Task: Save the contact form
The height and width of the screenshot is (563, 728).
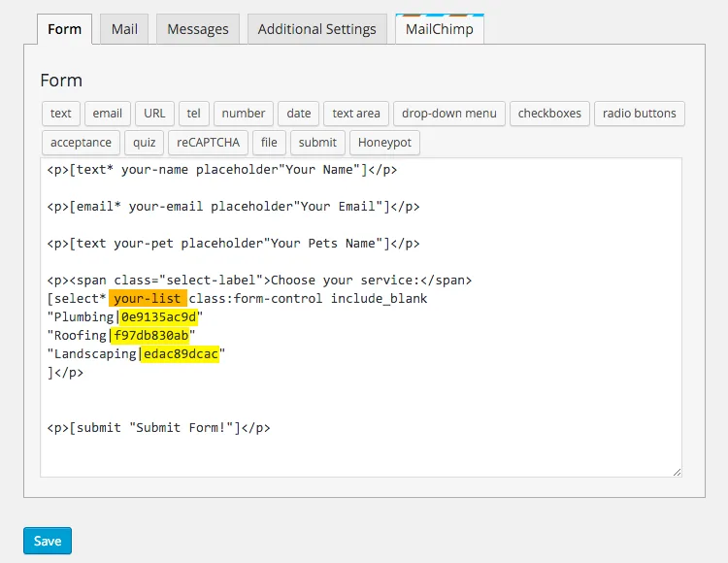Action: 48,542
